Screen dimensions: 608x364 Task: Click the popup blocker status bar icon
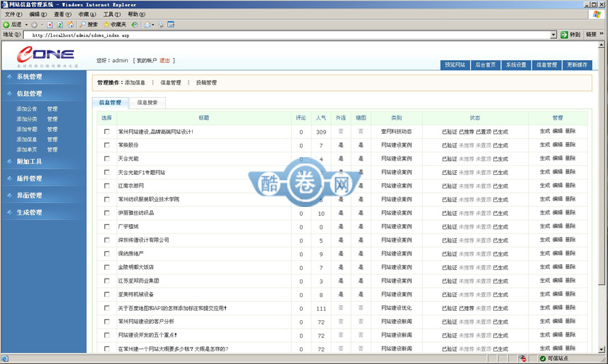tap(523, 358)
